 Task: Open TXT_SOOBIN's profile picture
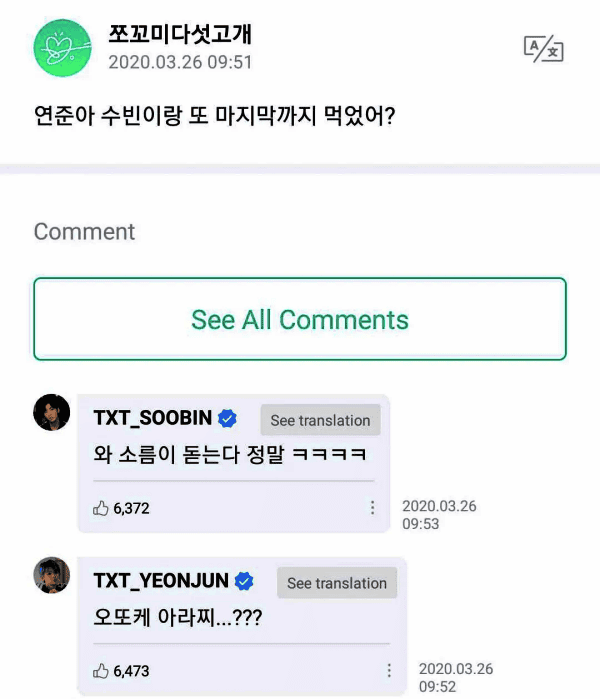tap(52, 412)
